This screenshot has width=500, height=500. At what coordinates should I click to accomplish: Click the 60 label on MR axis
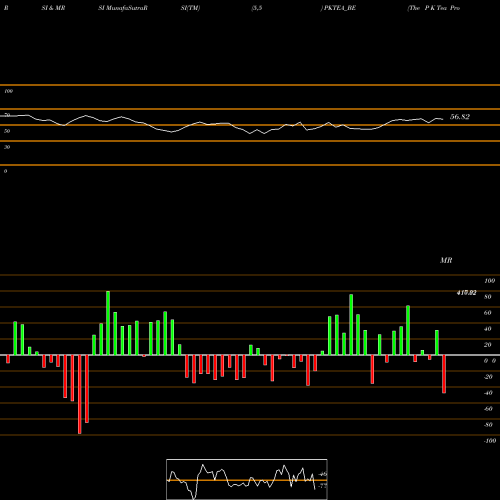point(488,313)
